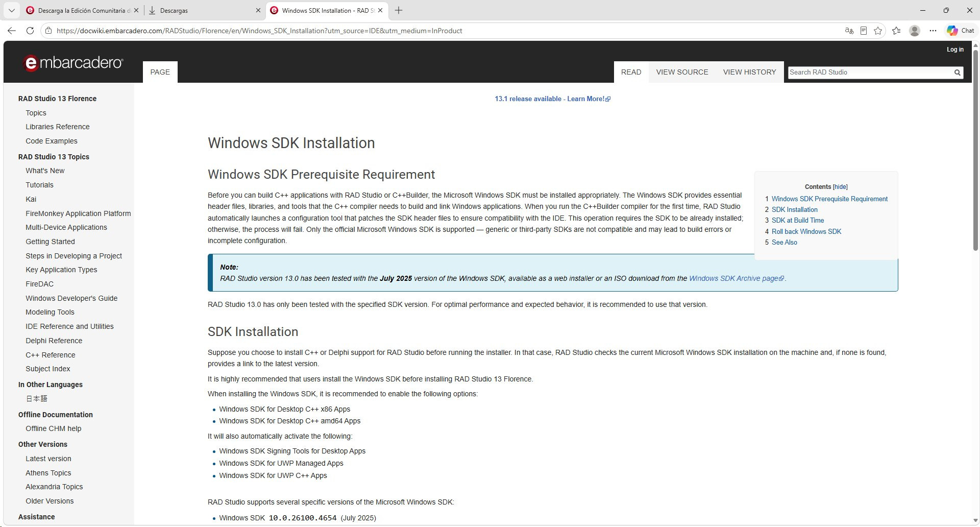Open C++ Reference link
980x527 pixels.
click(51, 355)
